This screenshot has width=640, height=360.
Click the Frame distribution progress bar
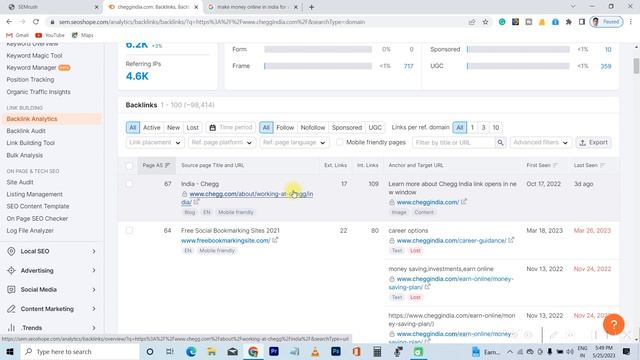click(x=318, y=66)
